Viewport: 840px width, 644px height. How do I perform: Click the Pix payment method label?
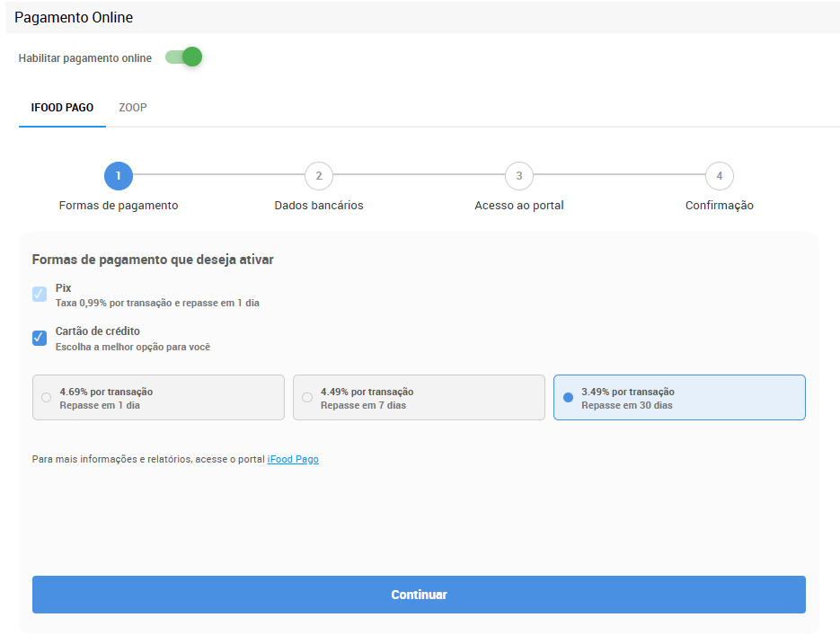[x=63, y=288]
